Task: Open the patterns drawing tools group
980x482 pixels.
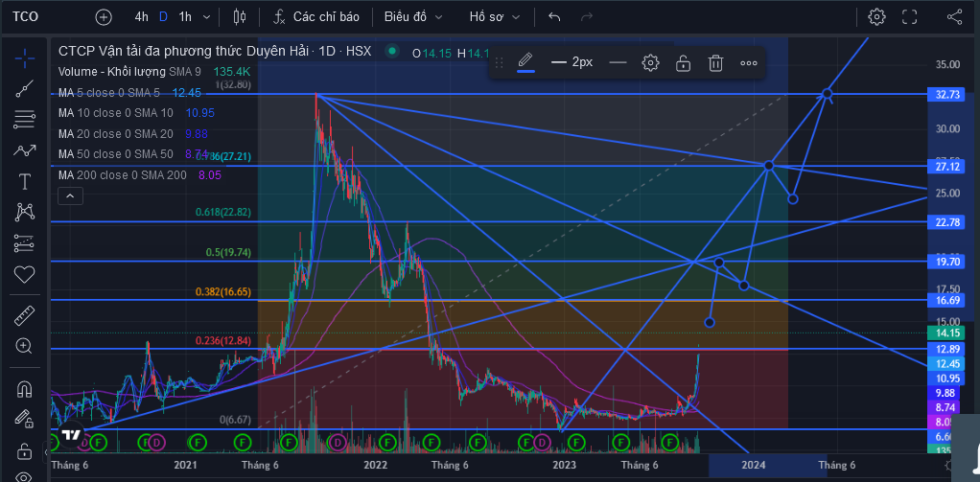Action: tap(24, 150)
